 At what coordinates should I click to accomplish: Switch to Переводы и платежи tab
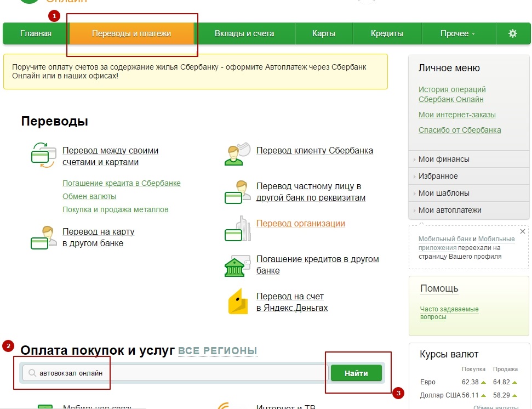pos(131,33)
